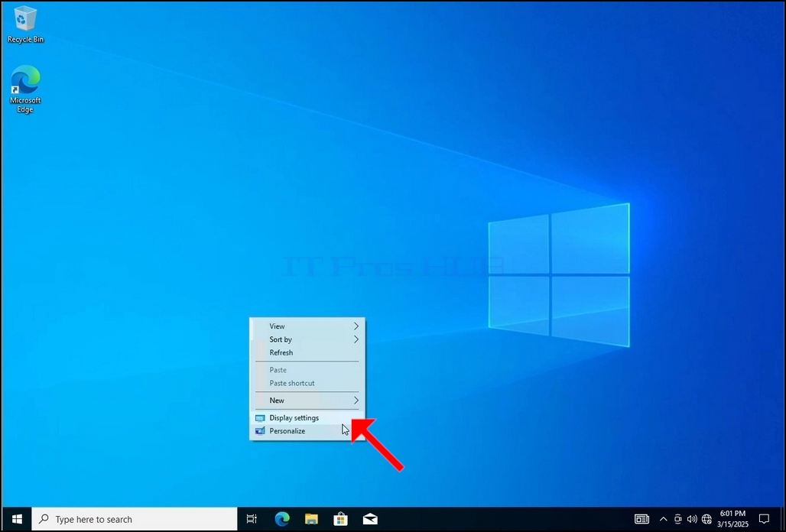Launch Microsoft Edge from the taskbar
This screenshot has height=532, width=786.
[281, 519]
